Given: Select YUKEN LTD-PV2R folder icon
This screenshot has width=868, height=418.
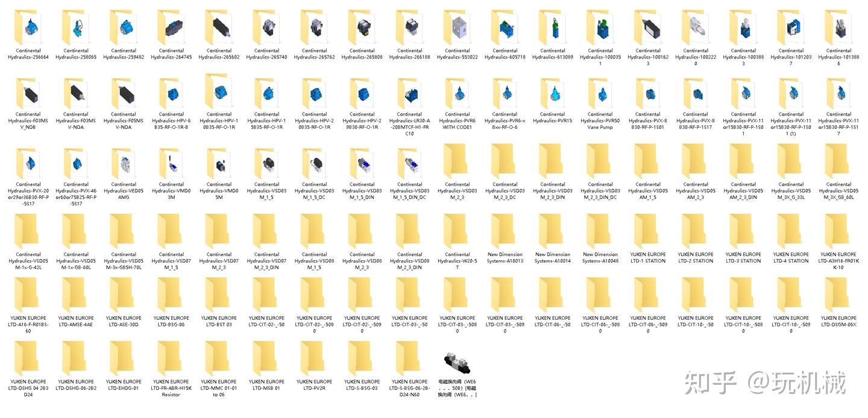Looking at the screenshot, I should coord(314,358).
